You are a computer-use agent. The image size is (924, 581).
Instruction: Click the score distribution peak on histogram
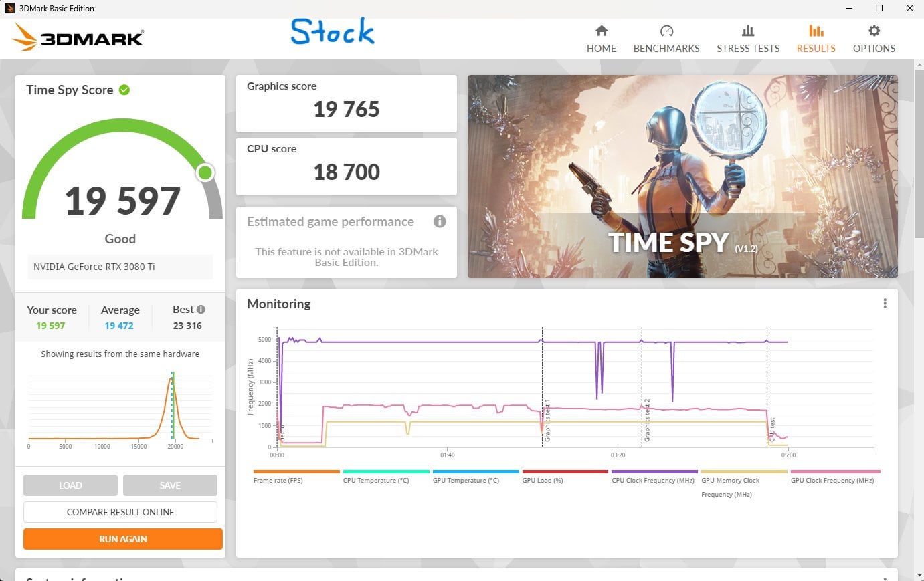[171, 380]
